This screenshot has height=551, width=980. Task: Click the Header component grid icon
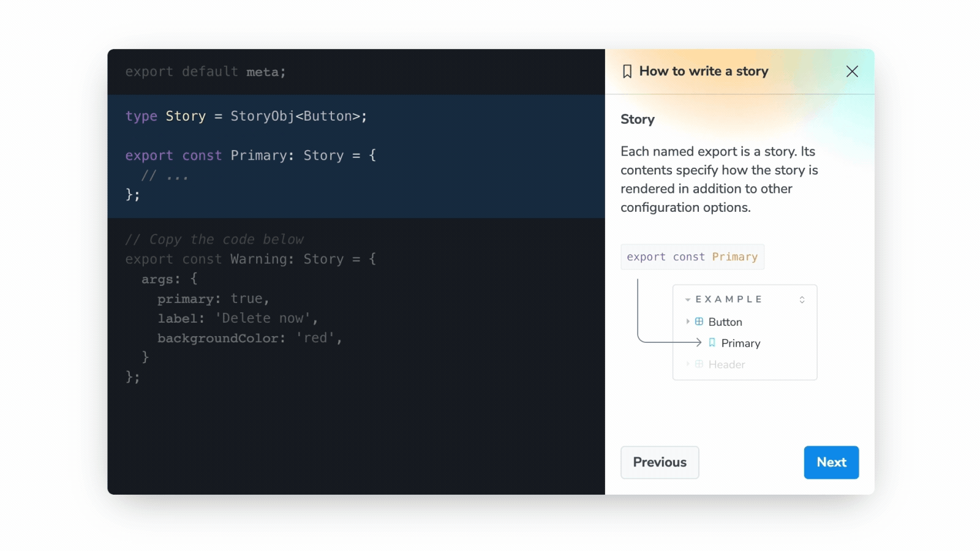pyautogui.click(x=699, y=364)
